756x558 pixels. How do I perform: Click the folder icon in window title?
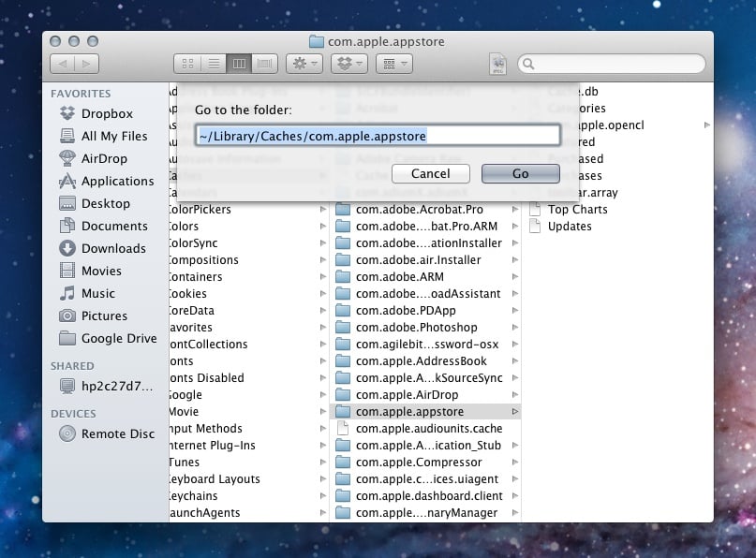[316, 41]
